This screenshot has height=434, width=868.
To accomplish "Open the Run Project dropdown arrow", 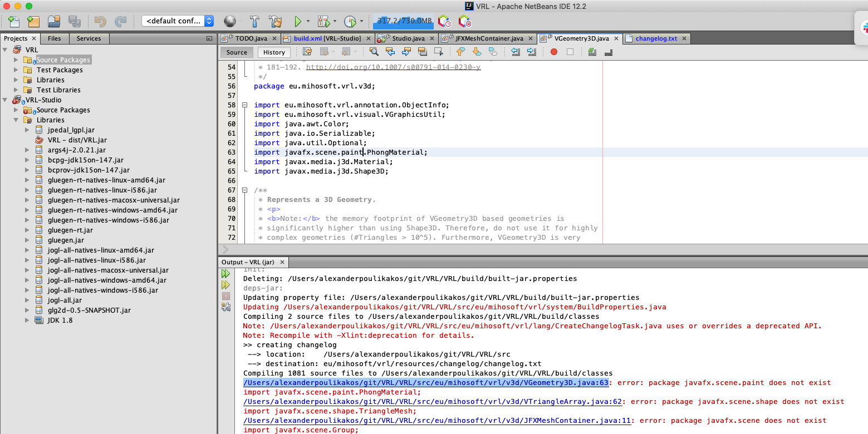I will tap(308, 22).
